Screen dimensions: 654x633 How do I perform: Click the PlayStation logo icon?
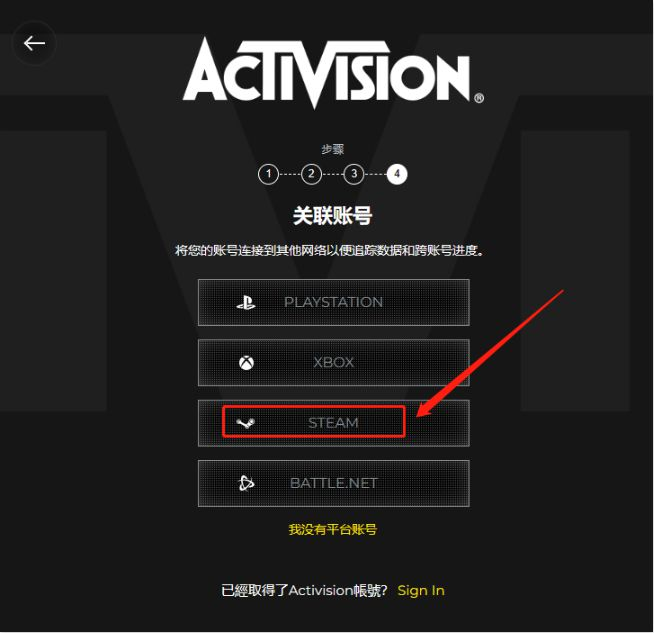pos(246,303)
